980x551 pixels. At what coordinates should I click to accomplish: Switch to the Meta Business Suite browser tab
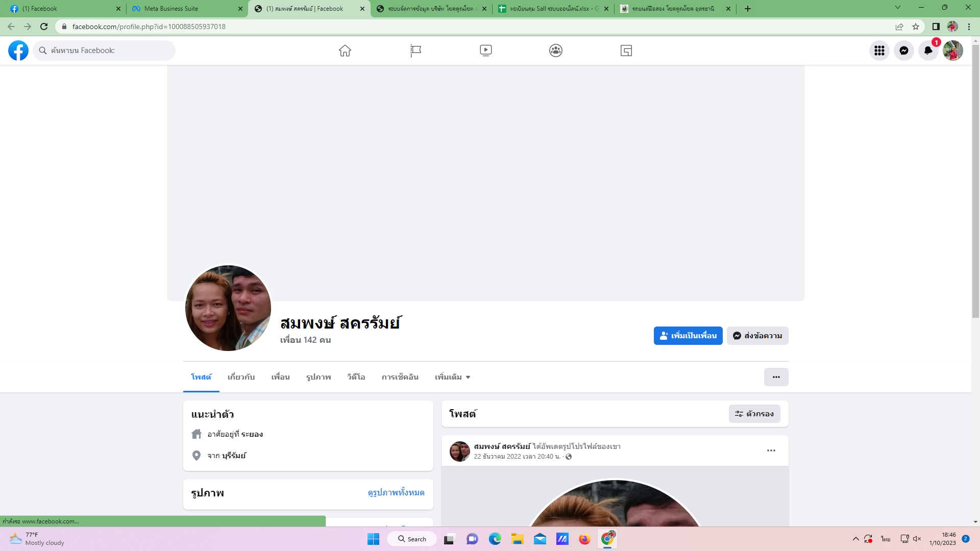click(187, 9)
